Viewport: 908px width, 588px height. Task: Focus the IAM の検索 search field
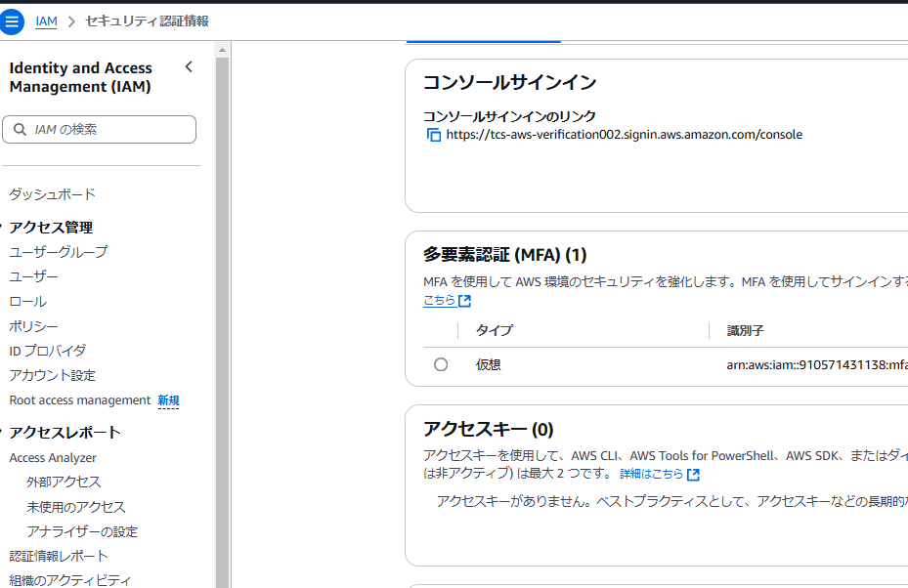click(x=99, y=129)
